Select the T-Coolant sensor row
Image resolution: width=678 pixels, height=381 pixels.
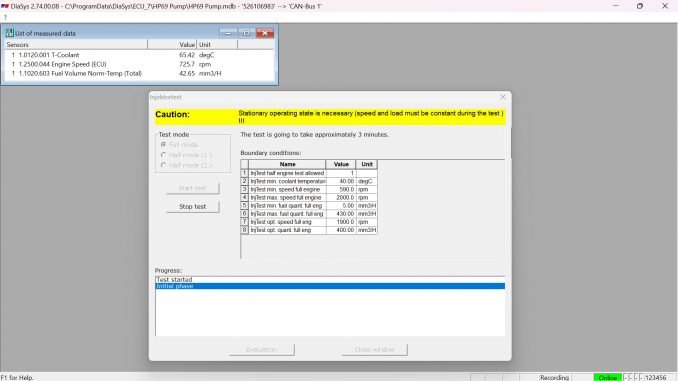point(139,55)
